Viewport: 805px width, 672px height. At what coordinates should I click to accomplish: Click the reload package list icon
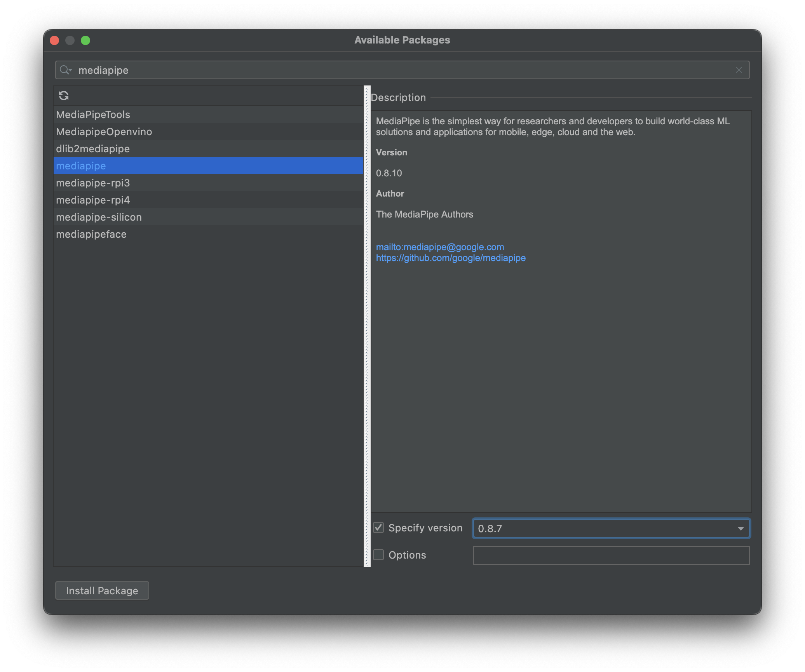64,96
